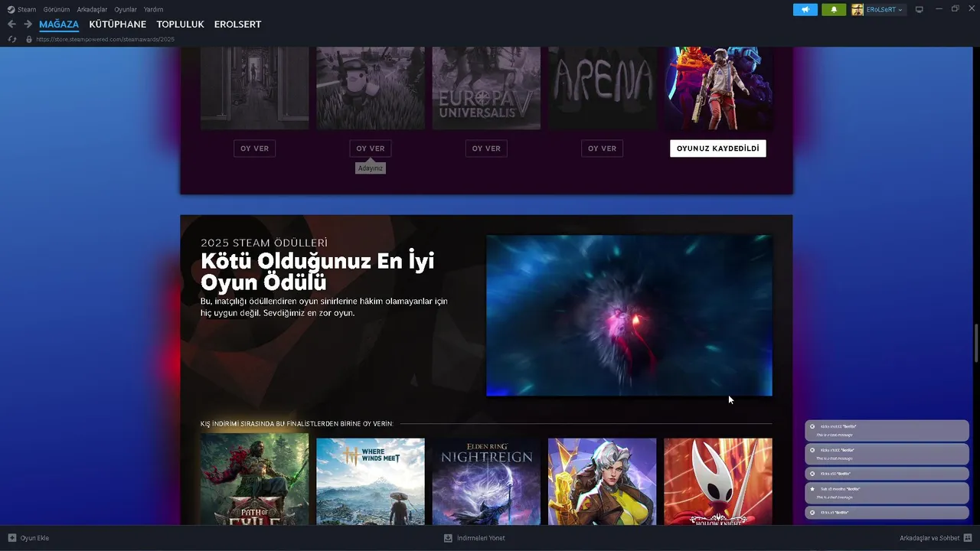Open the Görünüm menu
Image resolution: width=980 pixels, height=551 pixels.
pyautogui.click(x=56, y=9)
